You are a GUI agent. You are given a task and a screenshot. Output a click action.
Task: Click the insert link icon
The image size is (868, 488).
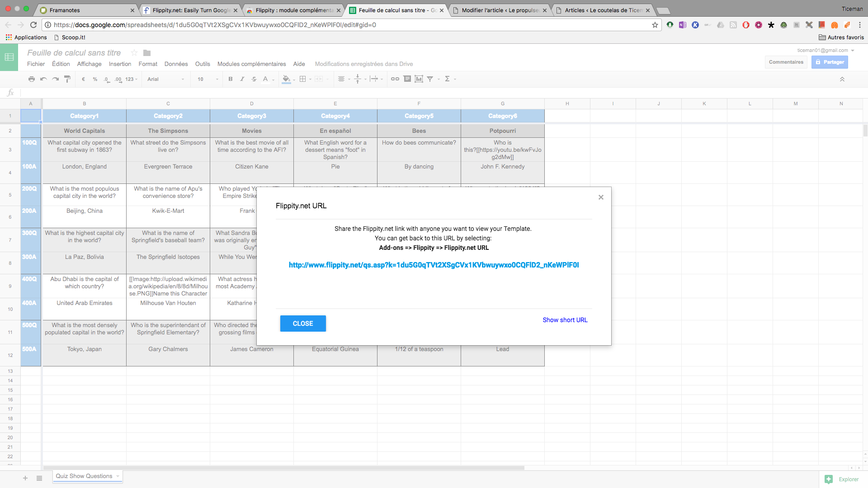pos(395,79)
